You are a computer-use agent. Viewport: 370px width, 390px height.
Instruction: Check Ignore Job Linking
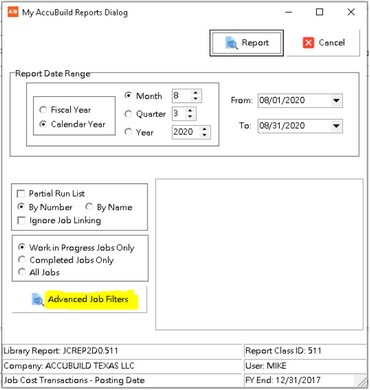tap(21, 221)
